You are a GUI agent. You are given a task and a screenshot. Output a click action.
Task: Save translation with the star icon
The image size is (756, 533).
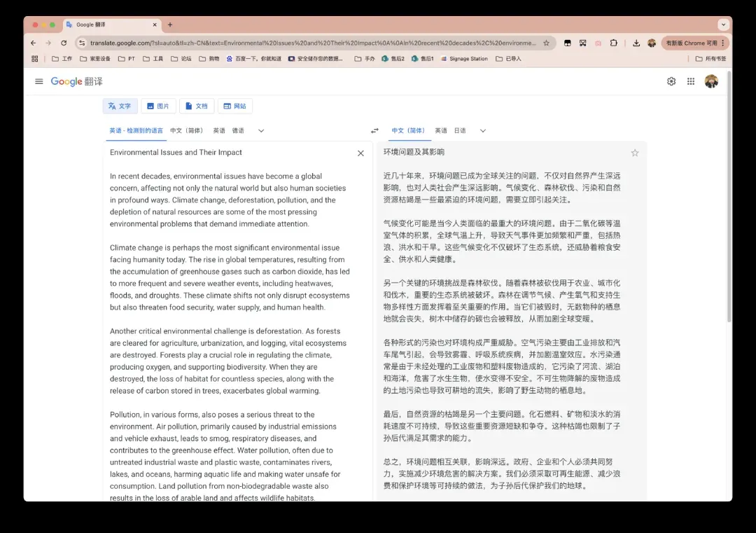(635, 153)
